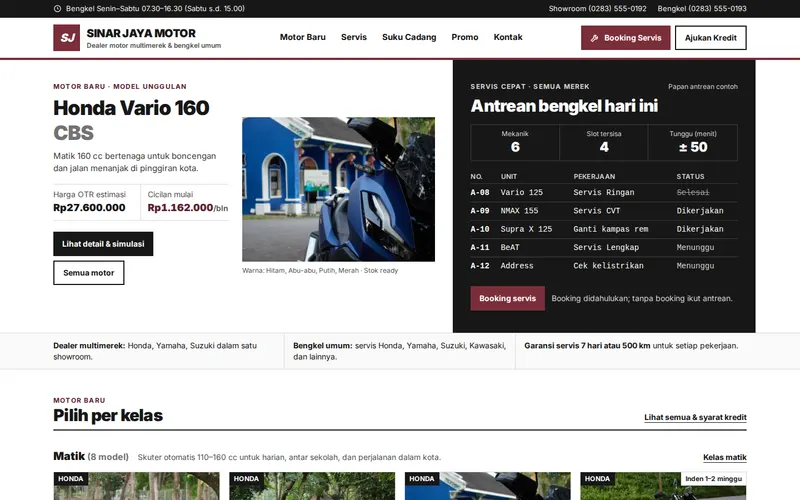Open the first HONDA motorcycle card
Image resolution: width=800 pixels, height=500 pixels.
point(136,486)
